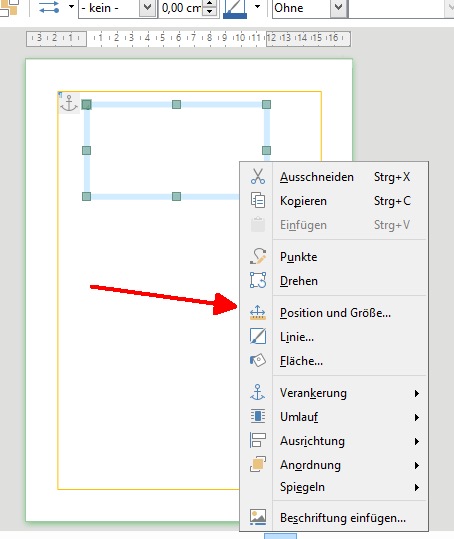Open the '- kein -' line style dropdown
Viewport: 454px width, 539px height.
pos(147,8)
